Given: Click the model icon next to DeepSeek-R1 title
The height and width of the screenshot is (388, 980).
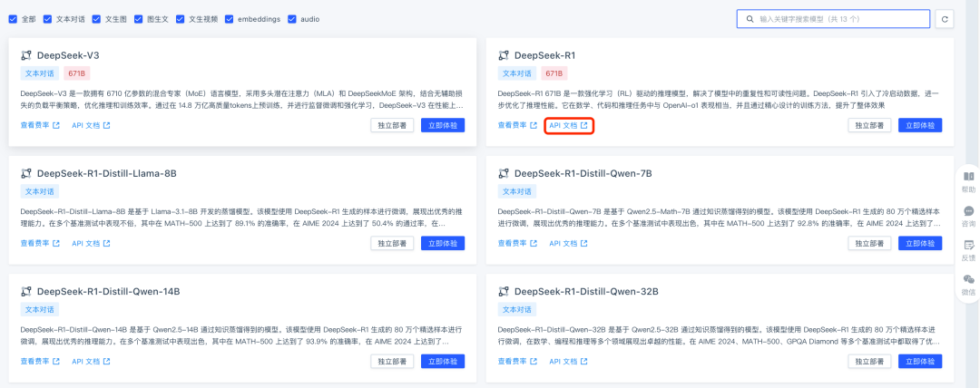Looking at the screenshot, I should tap(503, 55).
